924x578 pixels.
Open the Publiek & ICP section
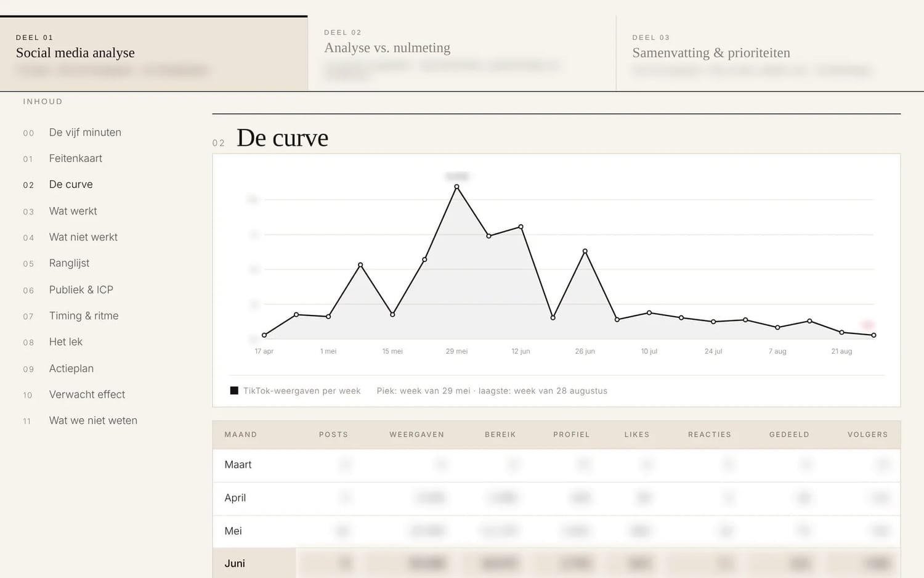81,290
